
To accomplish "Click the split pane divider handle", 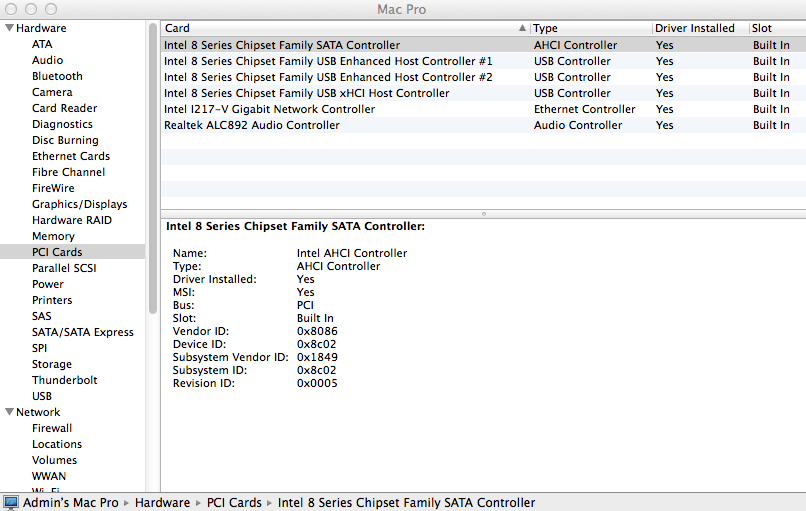I will coord(483,213).
